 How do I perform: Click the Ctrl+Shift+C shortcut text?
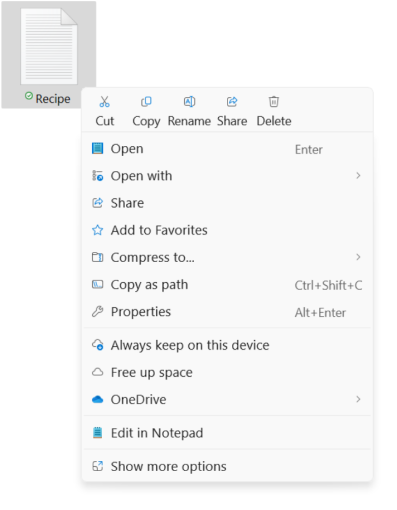328,285
